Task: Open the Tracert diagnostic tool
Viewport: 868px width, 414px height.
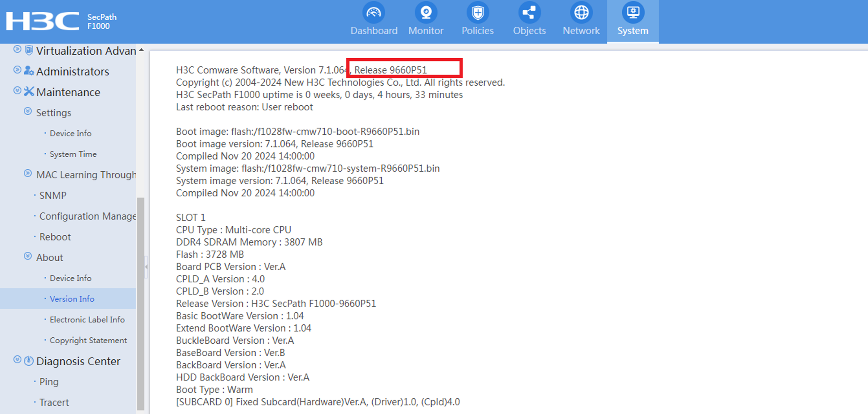Action: point(54,402)
